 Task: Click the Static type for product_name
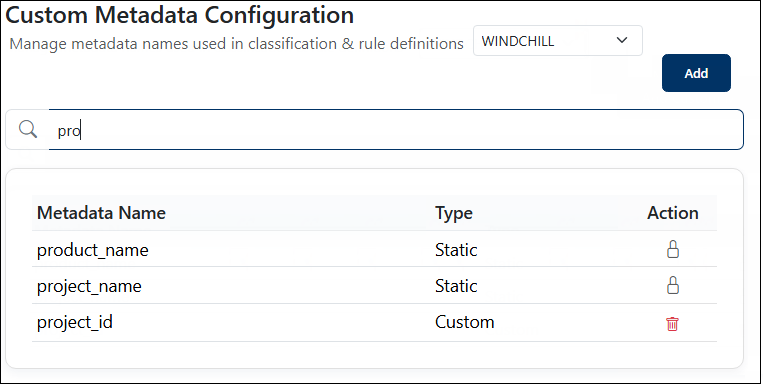tap(456, 250)
